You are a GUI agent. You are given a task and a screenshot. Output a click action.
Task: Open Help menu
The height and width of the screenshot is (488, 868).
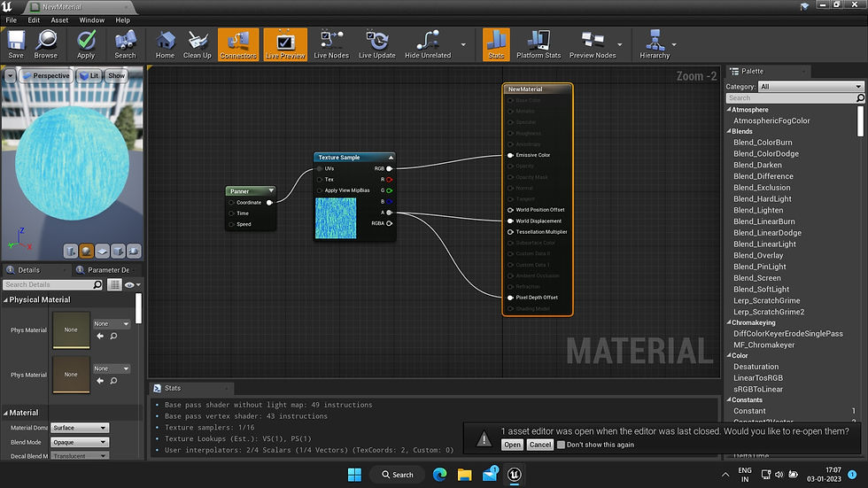click(x=123, y=19)
